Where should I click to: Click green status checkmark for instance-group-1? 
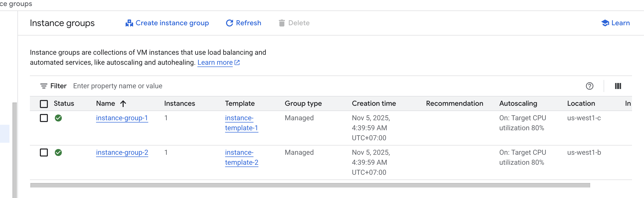tap(58, 118)
